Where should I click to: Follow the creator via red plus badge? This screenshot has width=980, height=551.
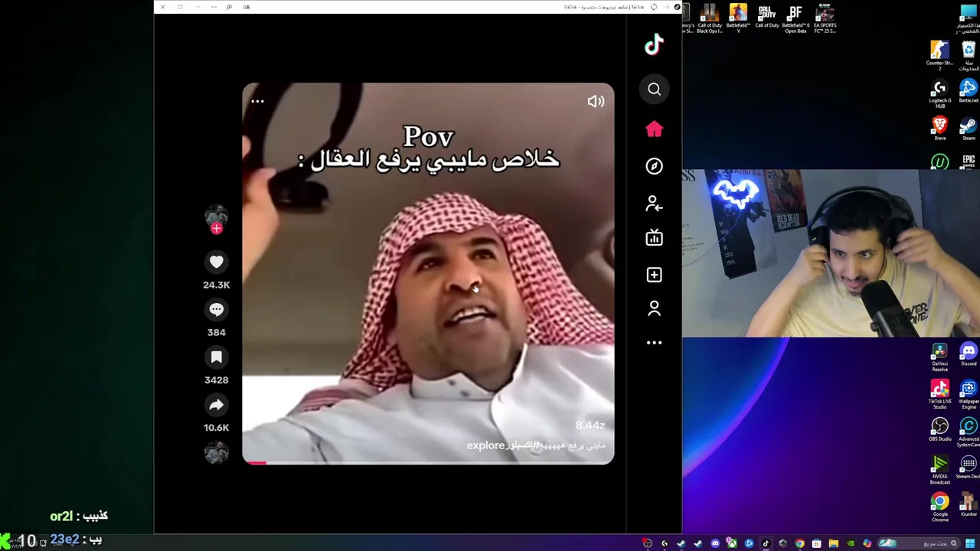[217, 228]
